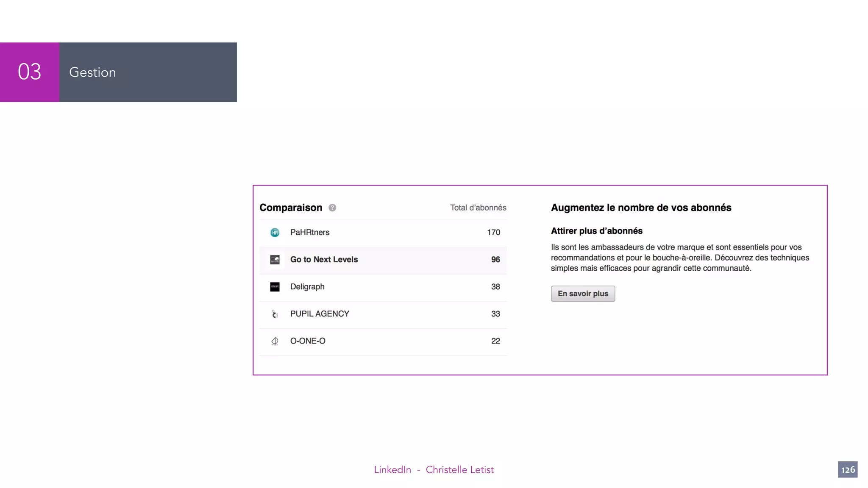
Task: Click the Gestion section title
Action: pos(92,72)
